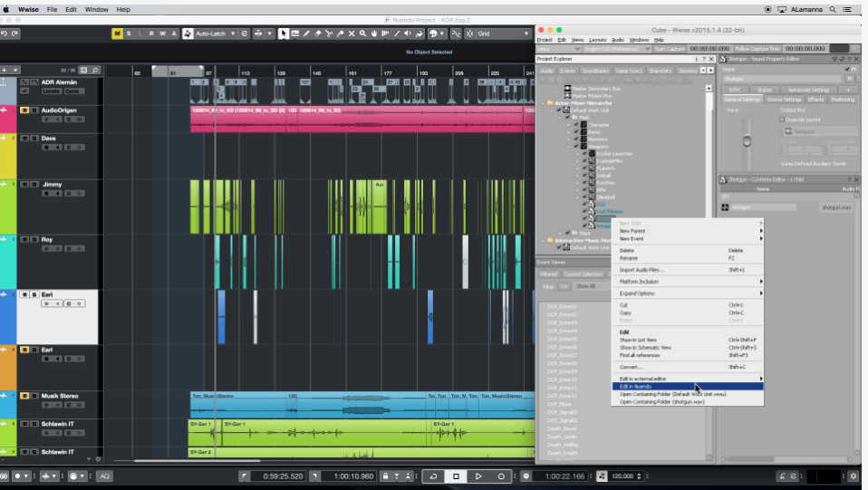Viewport: 868px width, 490px height.
Task: Click the metronome tempo icon near 120.000
Action: [602, 476]
